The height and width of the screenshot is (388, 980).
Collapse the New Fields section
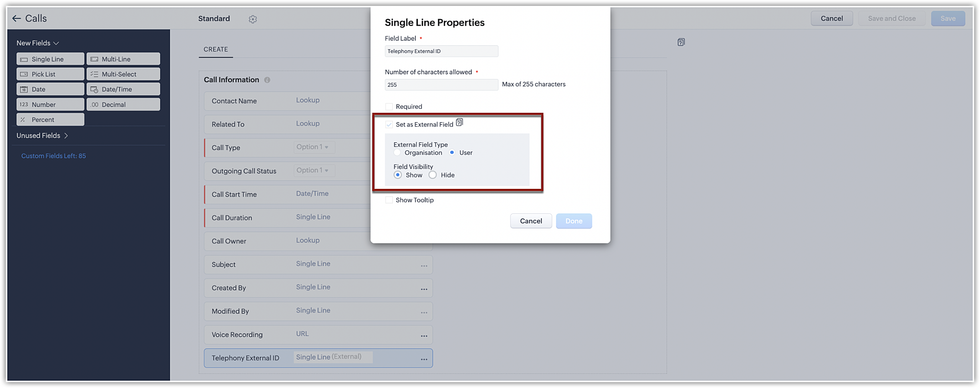point(56,43)
